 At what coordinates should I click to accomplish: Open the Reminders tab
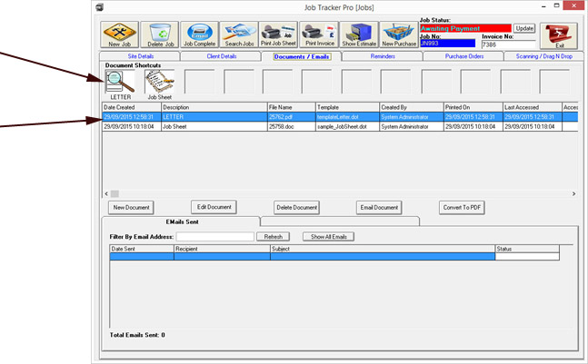(x=383, y=56)
